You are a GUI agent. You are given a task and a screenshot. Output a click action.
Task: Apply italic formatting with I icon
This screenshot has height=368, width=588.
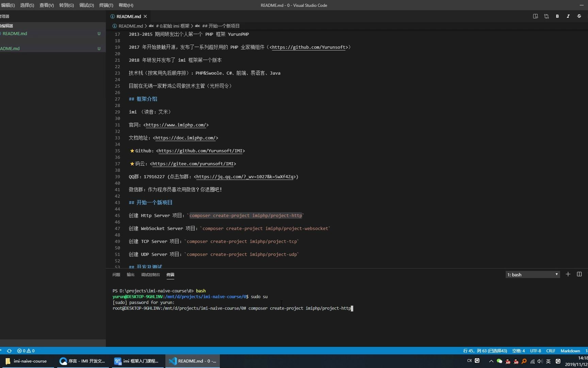[568, 16]
